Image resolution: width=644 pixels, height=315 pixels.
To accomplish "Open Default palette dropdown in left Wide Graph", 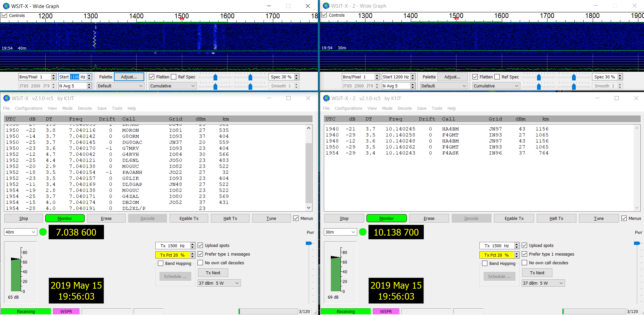I will tap(120, 86).
